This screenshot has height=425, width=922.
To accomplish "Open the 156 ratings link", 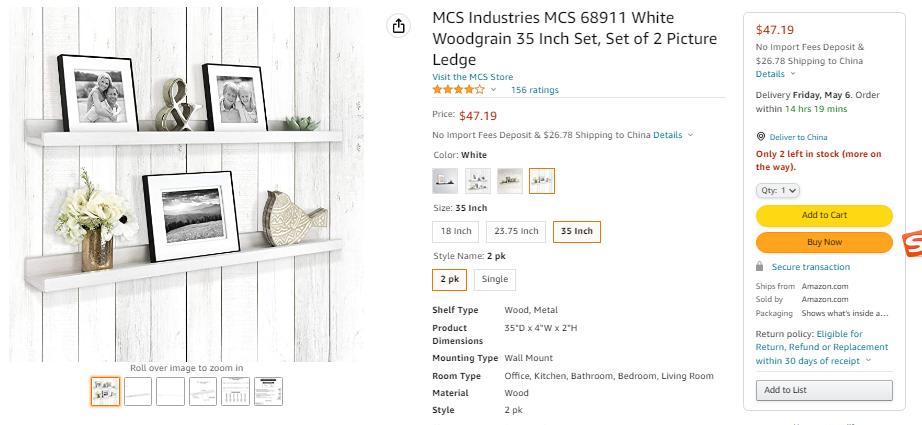I will coord(535,90).
